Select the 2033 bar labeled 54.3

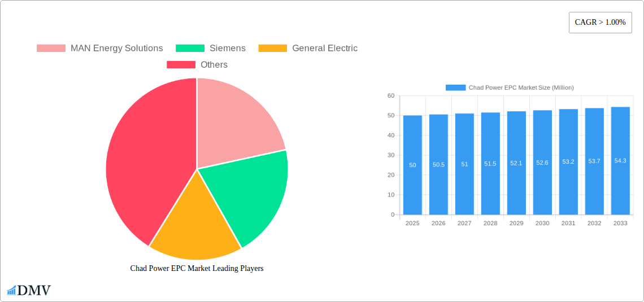(x=620, y=161)
